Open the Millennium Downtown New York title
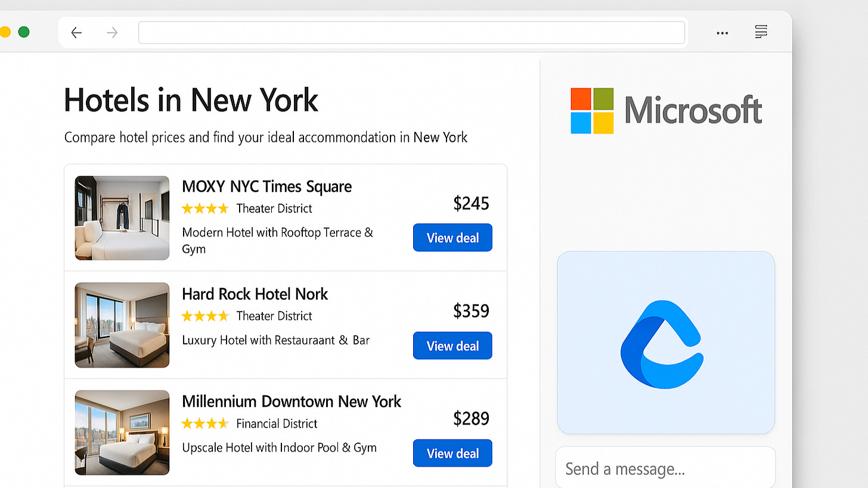 click(292, 401)
